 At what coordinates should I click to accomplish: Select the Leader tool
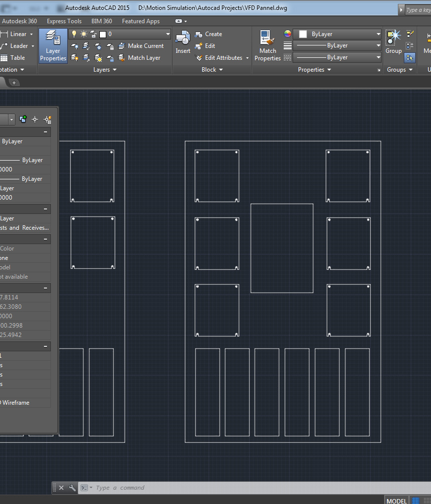point(14,46)
